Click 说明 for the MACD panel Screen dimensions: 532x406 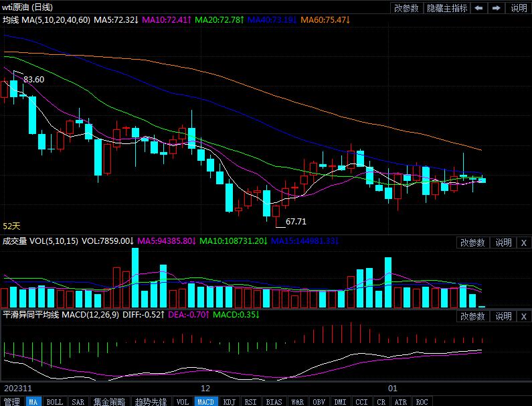503,316
